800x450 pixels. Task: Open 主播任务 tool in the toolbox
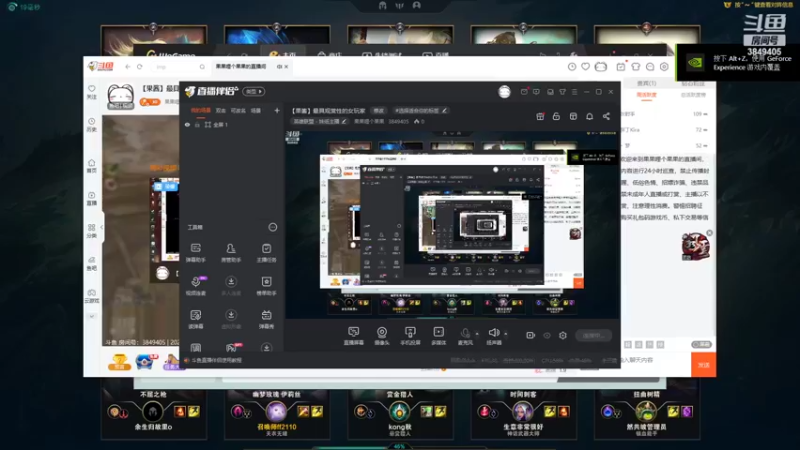tap(266, 252)
